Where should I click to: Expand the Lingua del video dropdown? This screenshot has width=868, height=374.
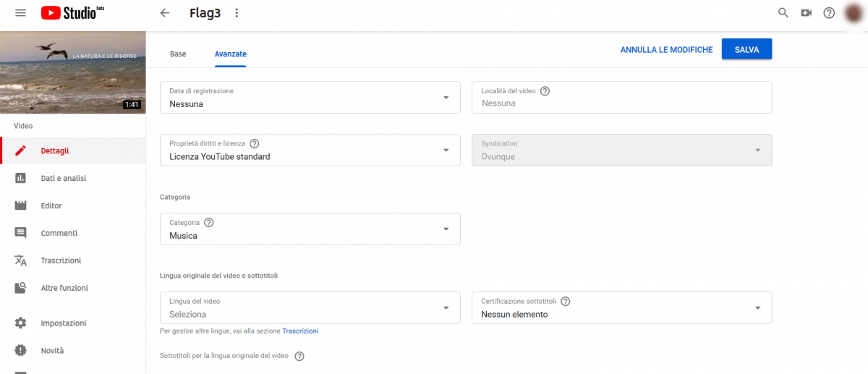[310, 308]
